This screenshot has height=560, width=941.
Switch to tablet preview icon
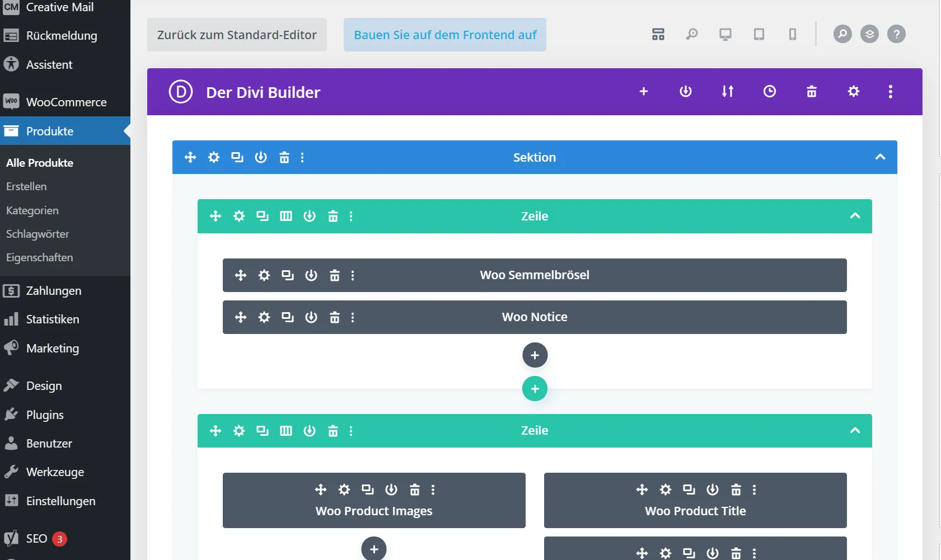(x=759, y=35)
